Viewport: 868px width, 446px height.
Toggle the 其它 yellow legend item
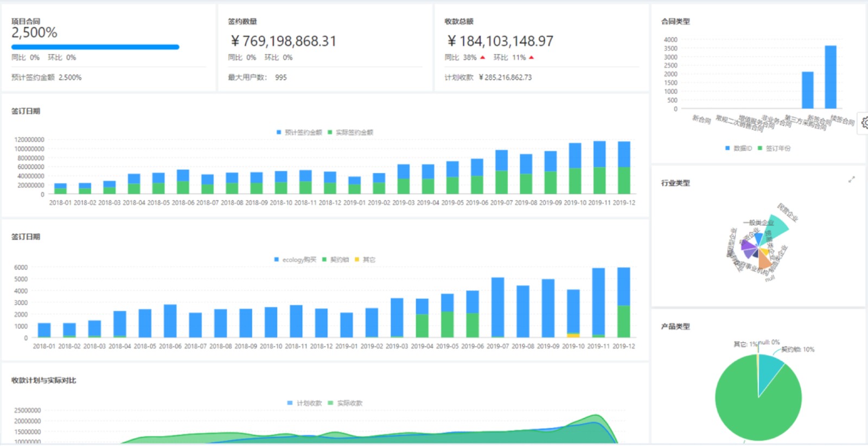365,259
